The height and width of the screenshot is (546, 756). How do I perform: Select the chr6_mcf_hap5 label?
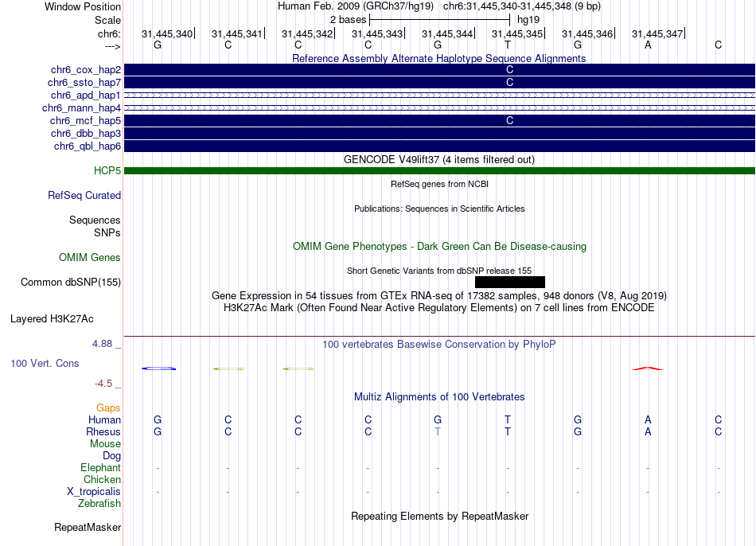click(85, 121)
